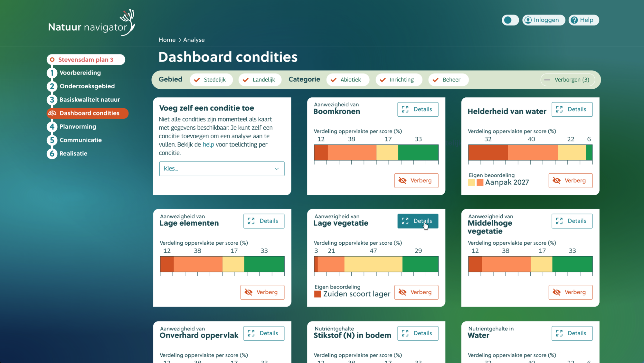Viewport: 644px width, 363px height.
Task: Click the Inloggen user icon
Action: 528,20
